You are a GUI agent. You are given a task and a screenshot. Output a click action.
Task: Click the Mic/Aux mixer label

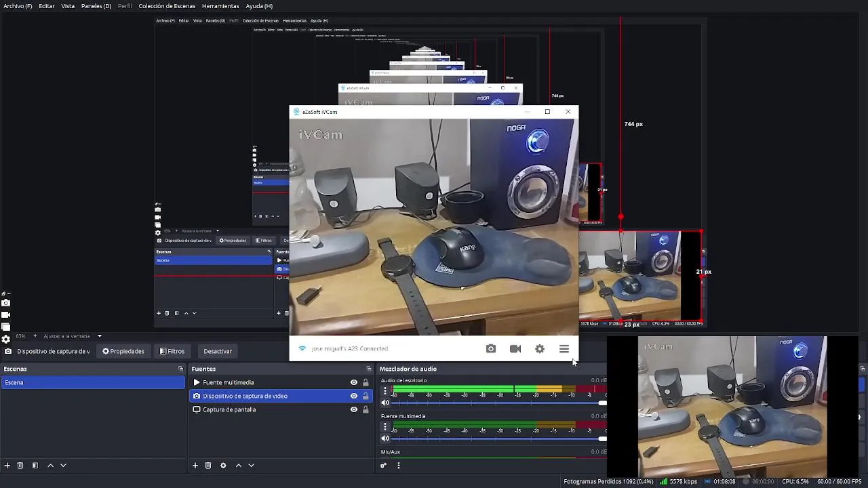tap(391, 452)
